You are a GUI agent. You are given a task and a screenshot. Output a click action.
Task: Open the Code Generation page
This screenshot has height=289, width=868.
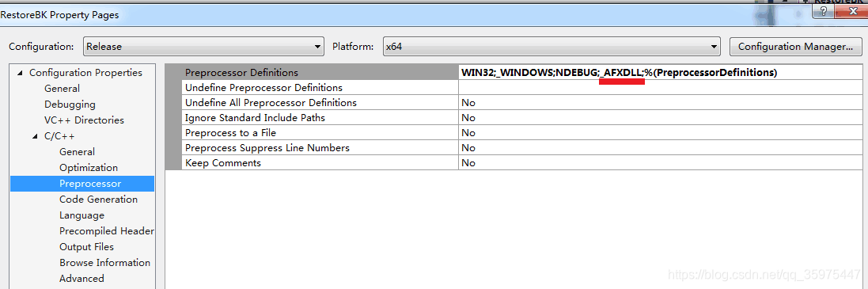[x=99, y=200]
